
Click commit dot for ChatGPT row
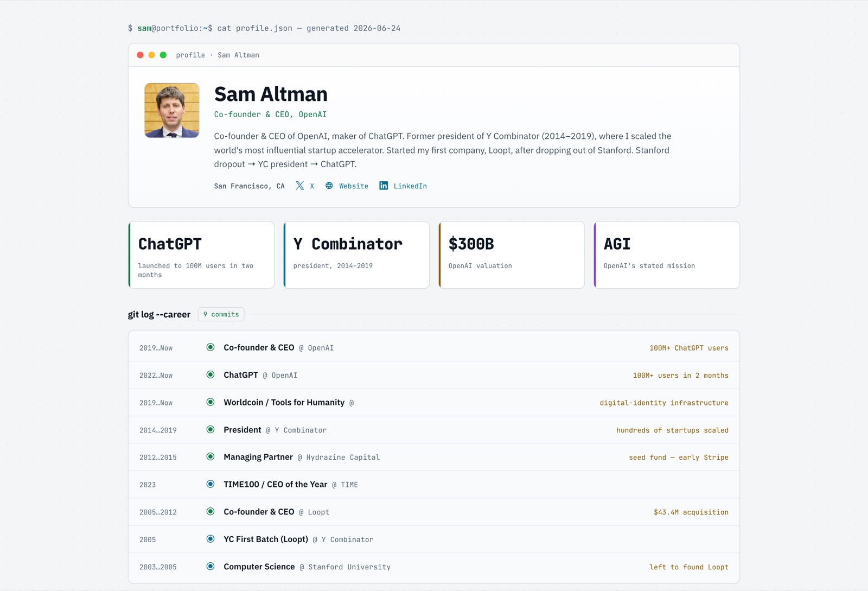coord(210,374)
